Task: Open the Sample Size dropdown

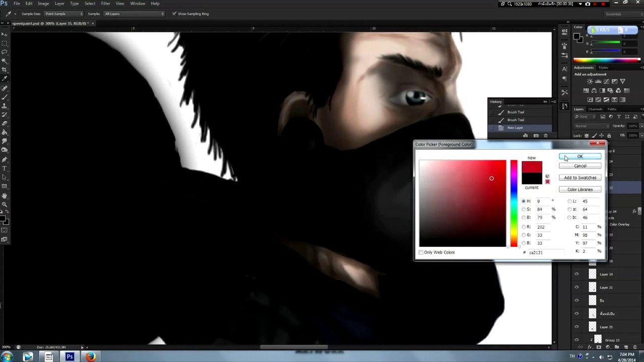Action: point(63,14)
